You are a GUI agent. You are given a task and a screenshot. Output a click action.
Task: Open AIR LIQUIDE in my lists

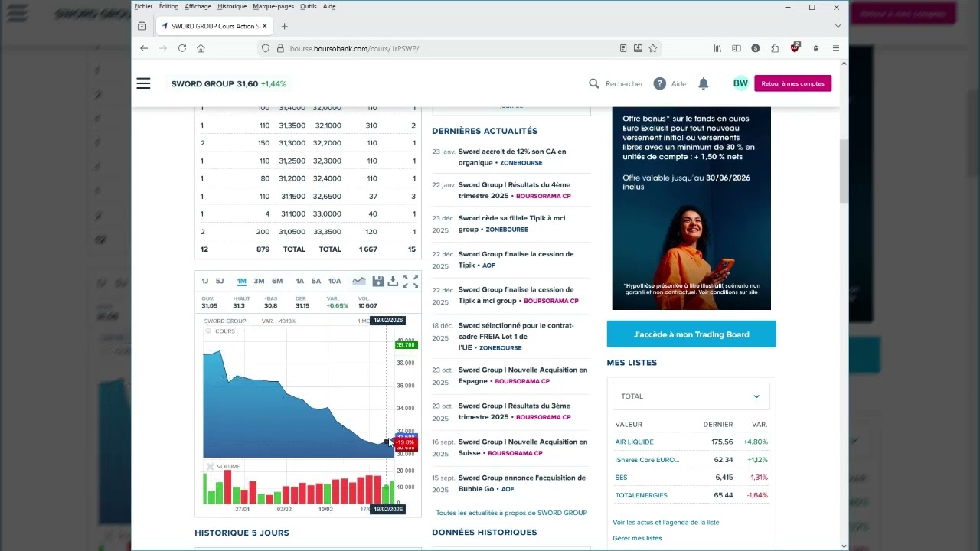pyautogui.click(x=634, y=442)
